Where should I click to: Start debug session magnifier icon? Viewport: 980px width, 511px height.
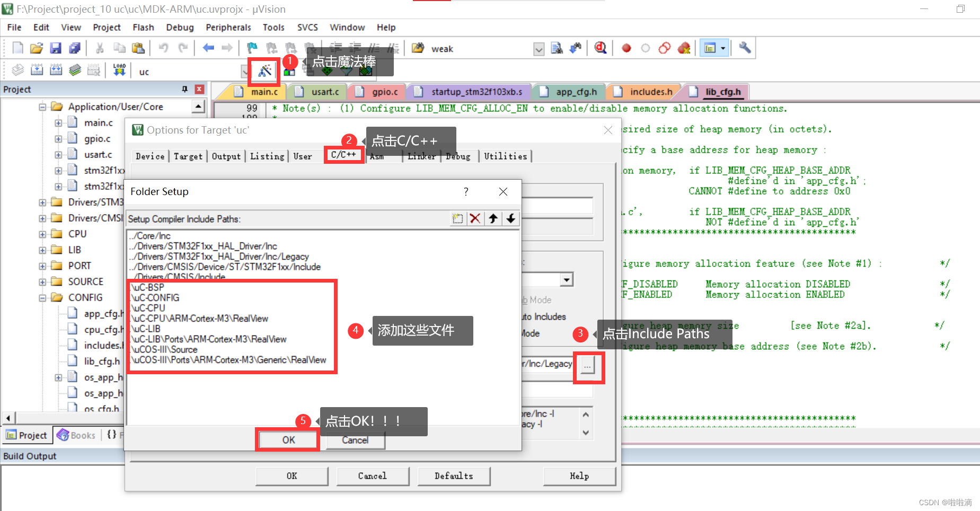pyautogui.click(x=600, y=48)
